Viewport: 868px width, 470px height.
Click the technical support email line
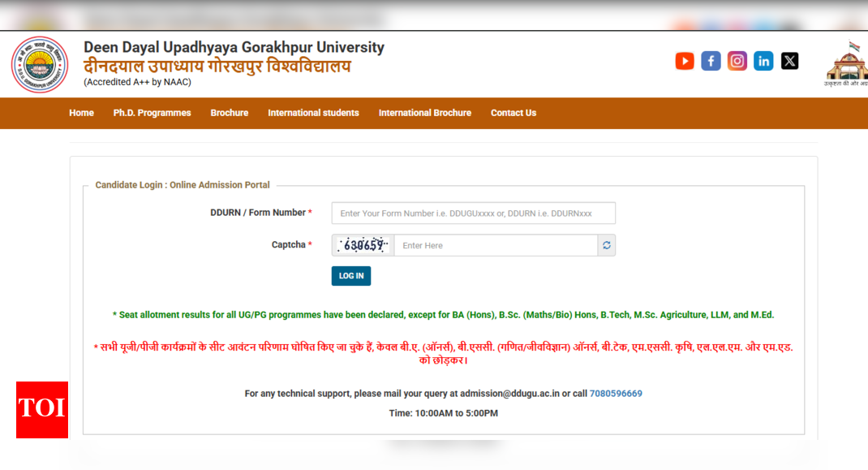tap(444, 394)
